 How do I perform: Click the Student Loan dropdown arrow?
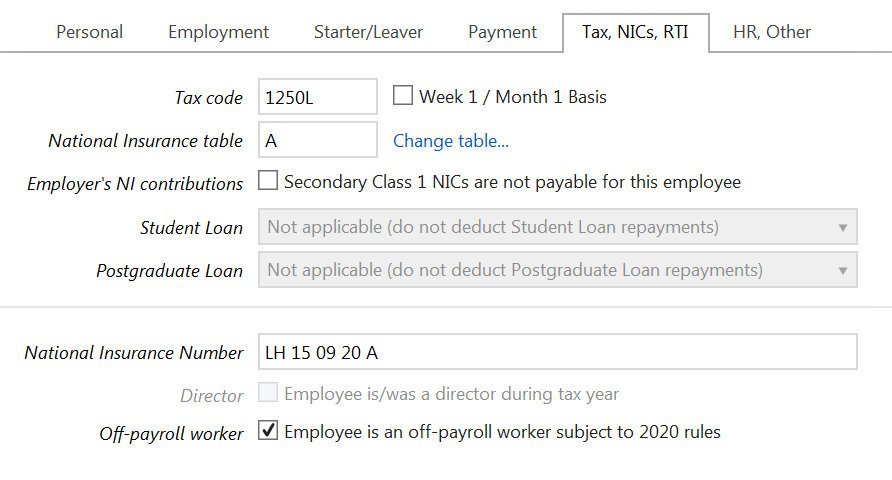point(842,227)
